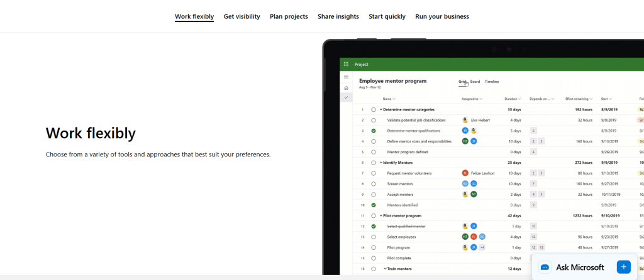Open the app launcher waffle icon
644x280 pixels.
(346, 64)
